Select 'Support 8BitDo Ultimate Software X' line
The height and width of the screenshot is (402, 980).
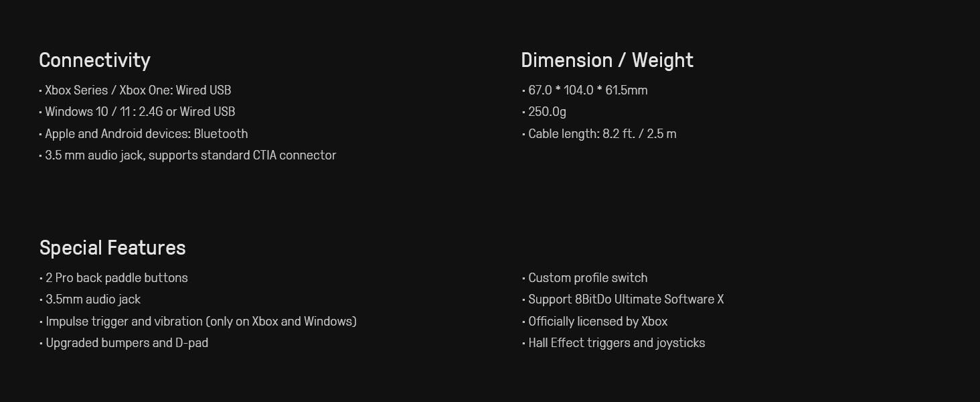click(626, 299)
